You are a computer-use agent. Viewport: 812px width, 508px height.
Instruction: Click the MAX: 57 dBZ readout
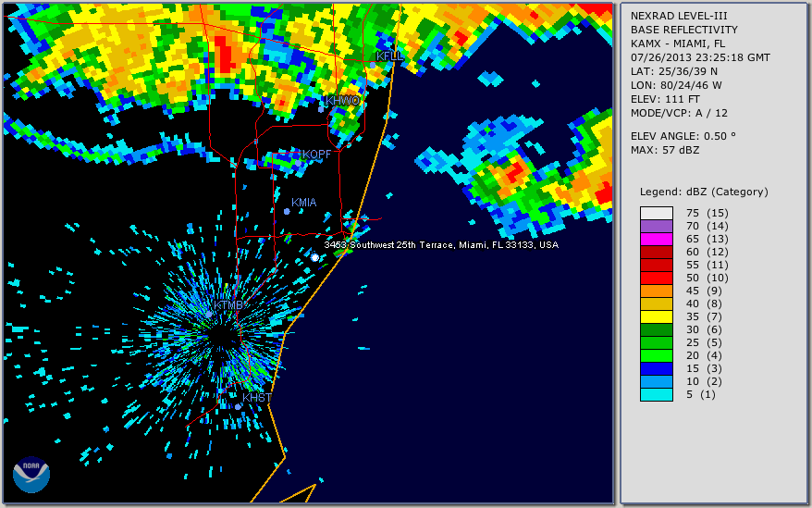[670, 150]
